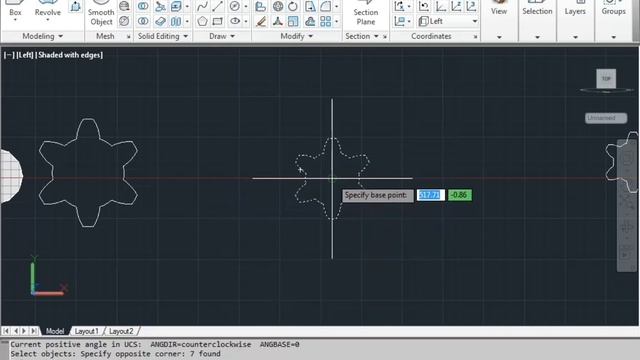Open the Selection panel dropdown arrow

(537, 37)
